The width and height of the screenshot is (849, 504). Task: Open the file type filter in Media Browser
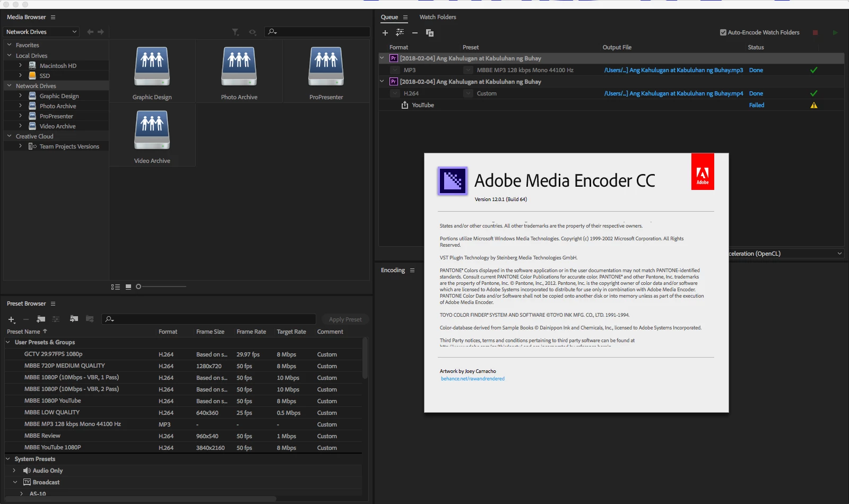tap(236, 32)
